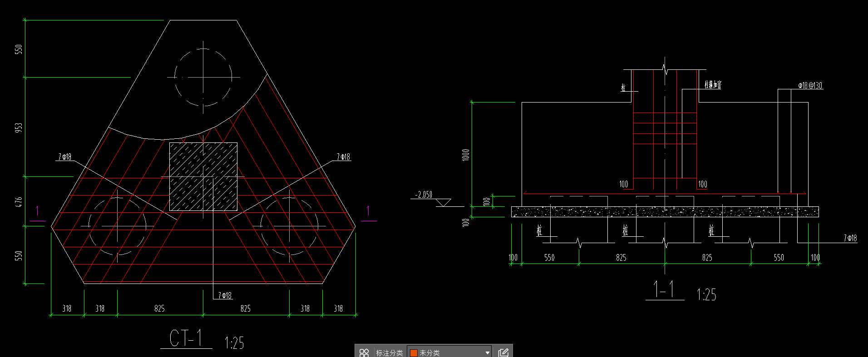
Task: Open the annotation category grid icon
Action: (x=364, y=352)
